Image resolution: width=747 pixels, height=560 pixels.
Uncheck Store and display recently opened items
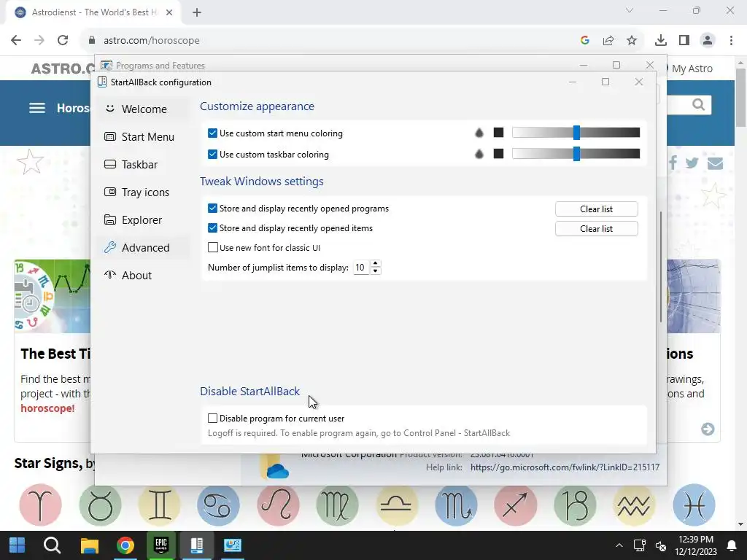pyautogui.click(x=212, y=228)
